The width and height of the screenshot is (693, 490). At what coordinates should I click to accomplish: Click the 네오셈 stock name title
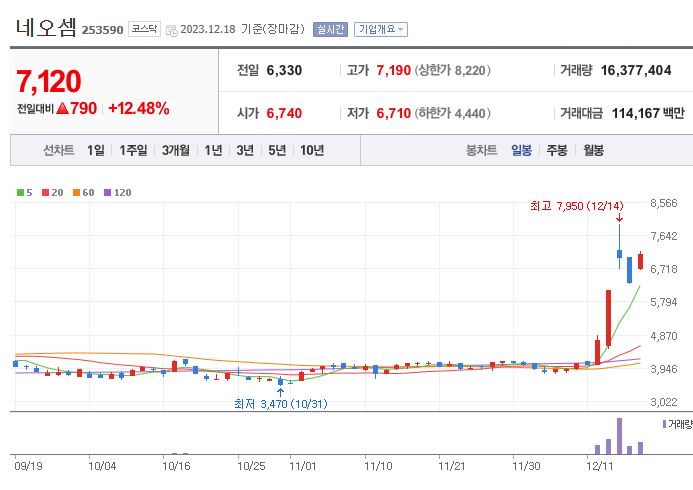coord(46,28)
